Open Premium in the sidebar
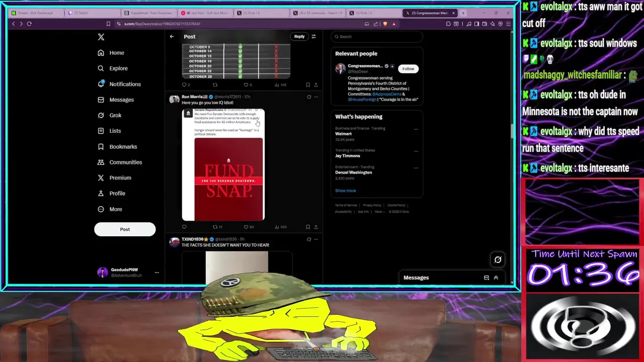Image resolution: width=644 pixels, height=362 pixels. tap(114, 177)
